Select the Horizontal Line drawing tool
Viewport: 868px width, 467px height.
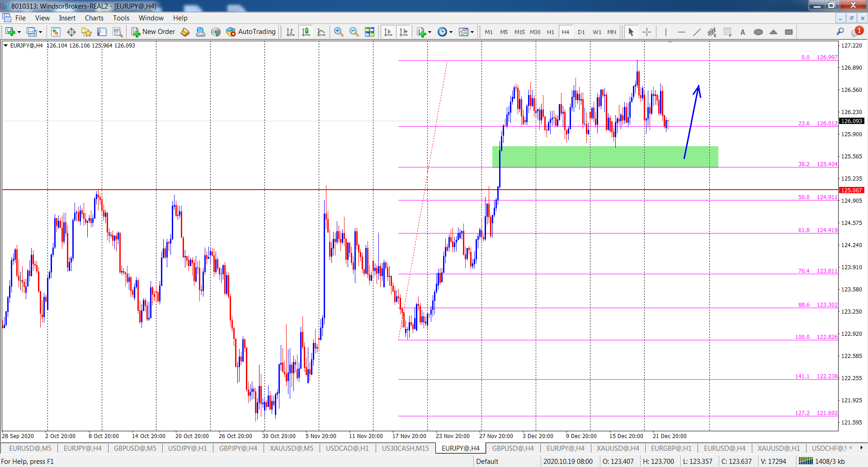click(681, 32)
